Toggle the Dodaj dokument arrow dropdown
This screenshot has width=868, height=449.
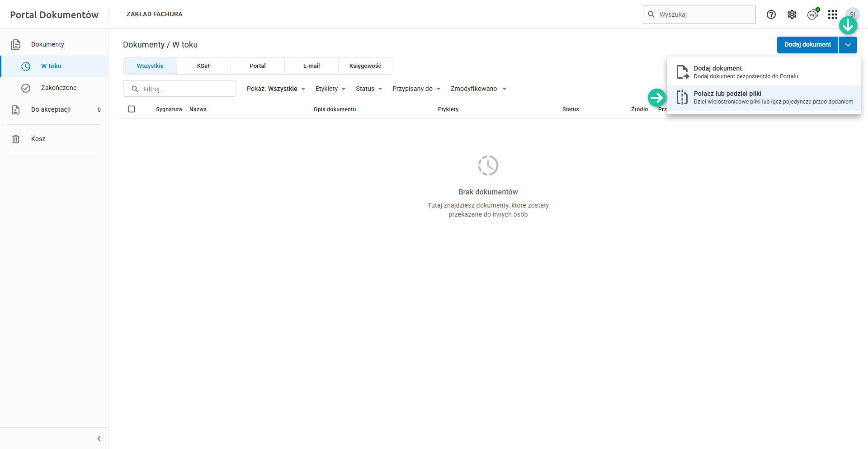click(848, 45)
